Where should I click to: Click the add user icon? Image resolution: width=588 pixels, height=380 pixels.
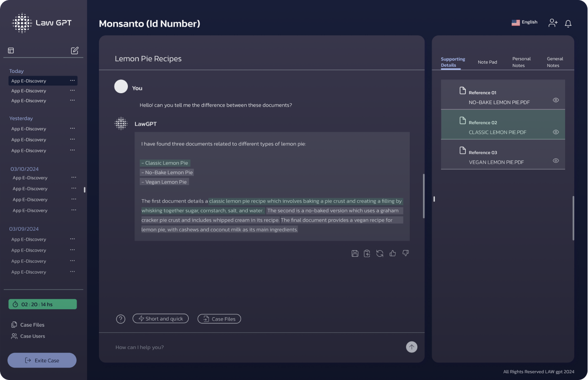pyautogui.click(x=553, y=23)
